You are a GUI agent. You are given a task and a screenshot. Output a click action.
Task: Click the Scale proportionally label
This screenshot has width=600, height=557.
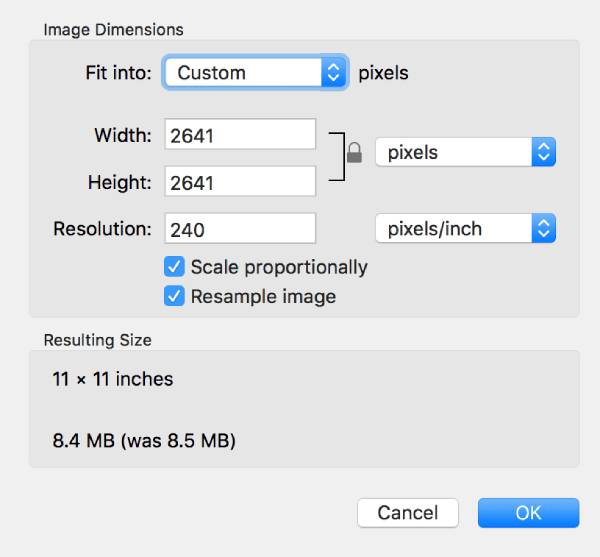[279, 267]
